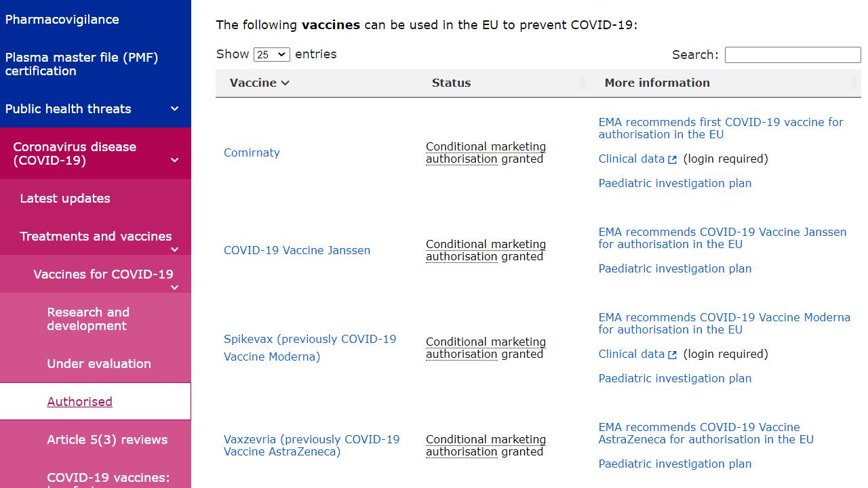
Task: Open COVID-19 Vaccine Janssen link
Action: [297, 251]
